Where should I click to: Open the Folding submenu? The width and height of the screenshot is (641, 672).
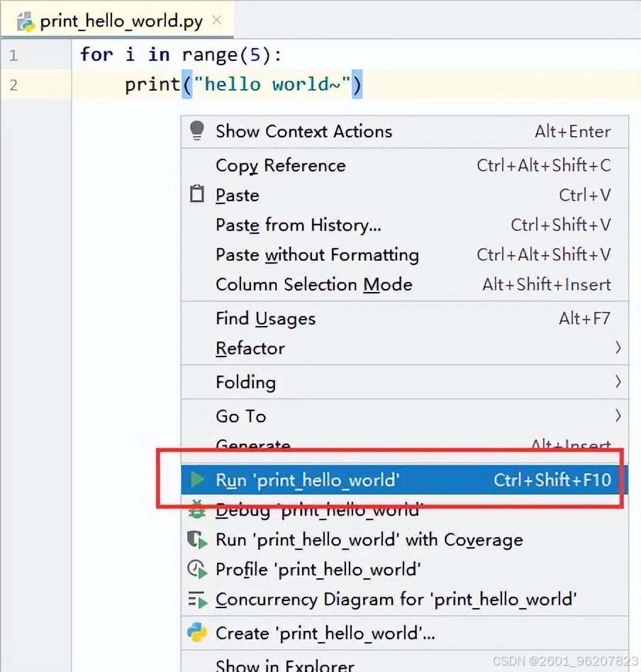click(405, 382)
